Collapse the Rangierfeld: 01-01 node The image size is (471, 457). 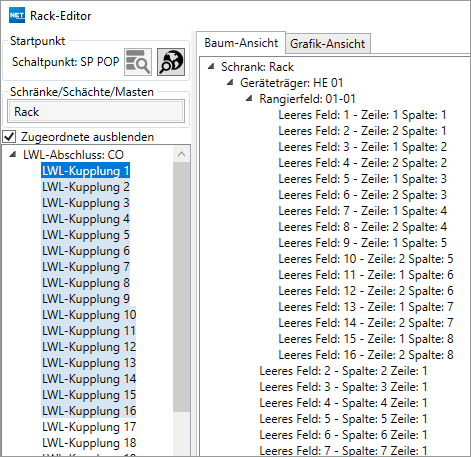(249, 98)
